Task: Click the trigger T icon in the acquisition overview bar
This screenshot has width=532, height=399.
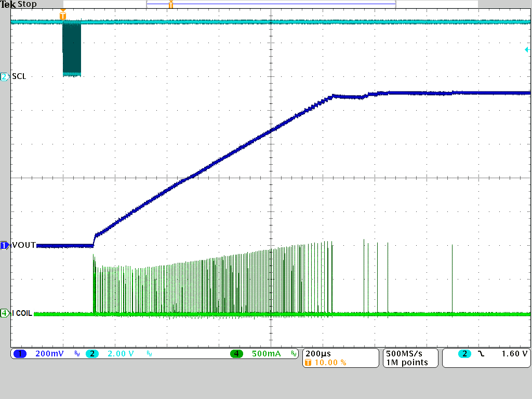Action: [170, 5]
